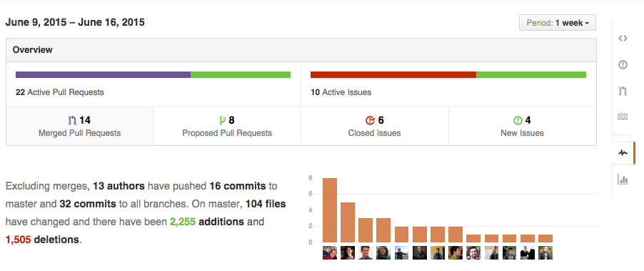Click the purple merged pull requests progress bar
The height and width of the screenshot is (271, 644).
pos(103,75)
